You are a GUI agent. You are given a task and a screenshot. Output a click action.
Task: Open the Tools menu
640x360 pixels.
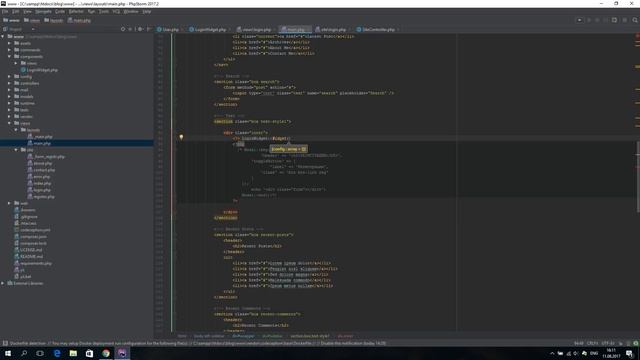104,11
